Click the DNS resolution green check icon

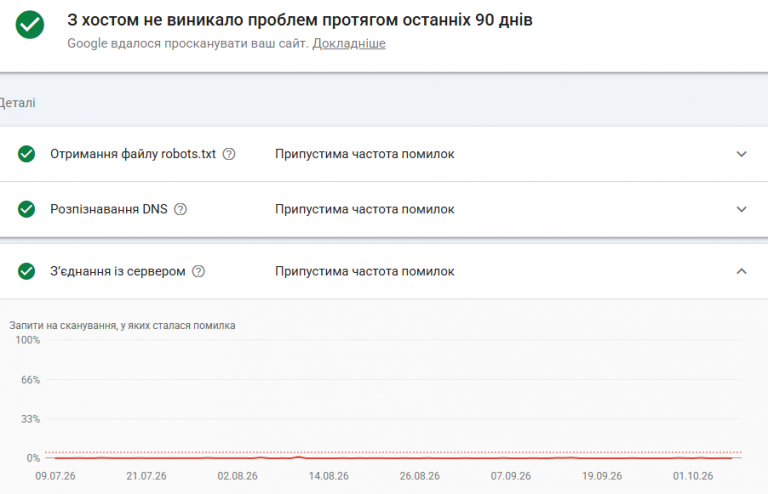26,209
